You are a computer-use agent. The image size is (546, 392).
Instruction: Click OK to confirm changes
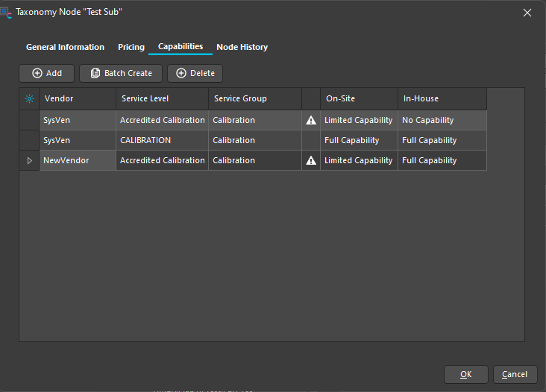pos(465,374)
